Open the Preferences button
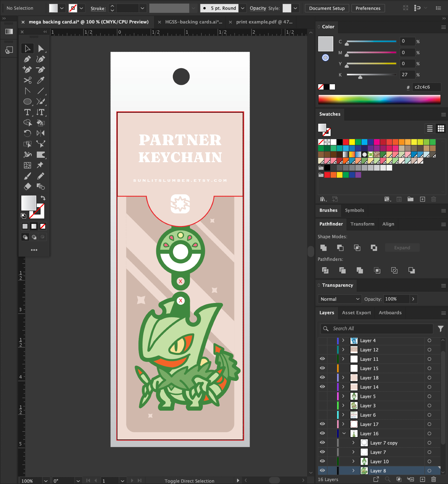The image size is (448, 484). [368, 8]
